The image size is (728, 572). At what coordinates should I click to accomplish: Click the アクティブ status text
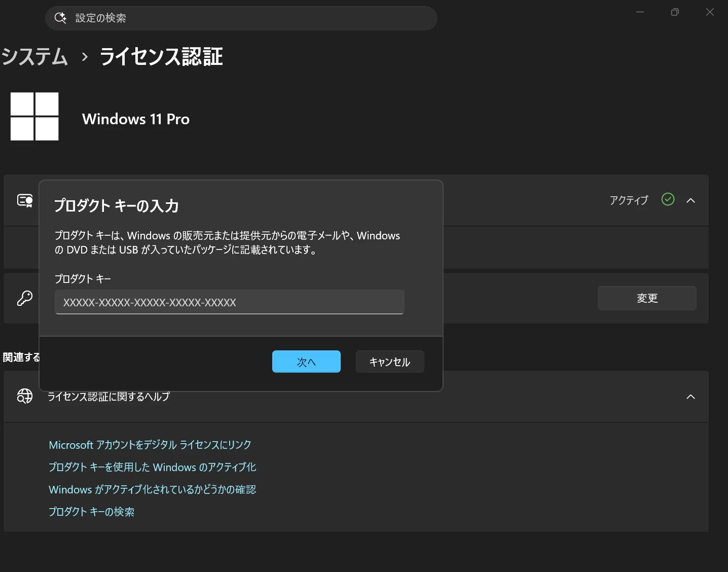point(629,200)
